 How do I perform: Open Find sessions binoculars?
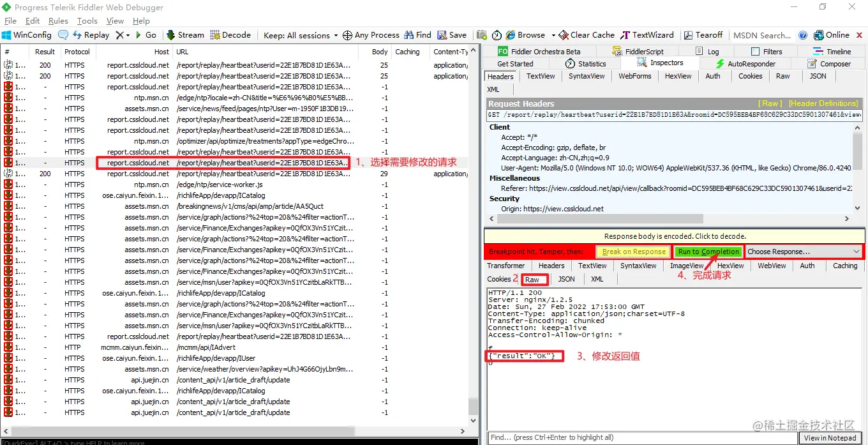pos(417,35)
